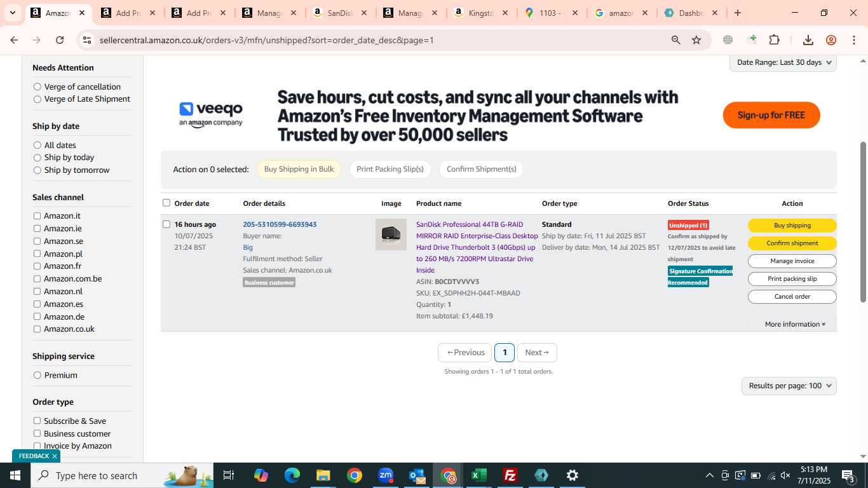Click the Windows taskbar search box

pyautogui.click(x=122, y=475)
